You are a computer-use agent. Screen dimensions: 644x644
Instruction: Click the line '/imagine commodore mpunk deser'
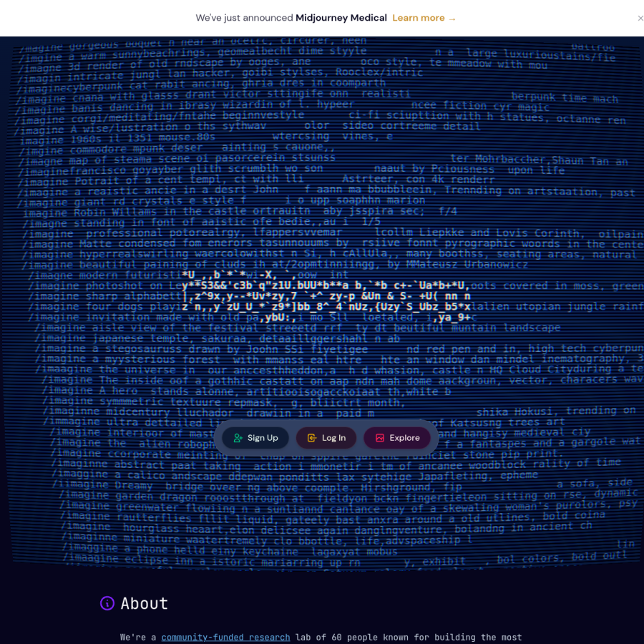click(x=177, y=148)
